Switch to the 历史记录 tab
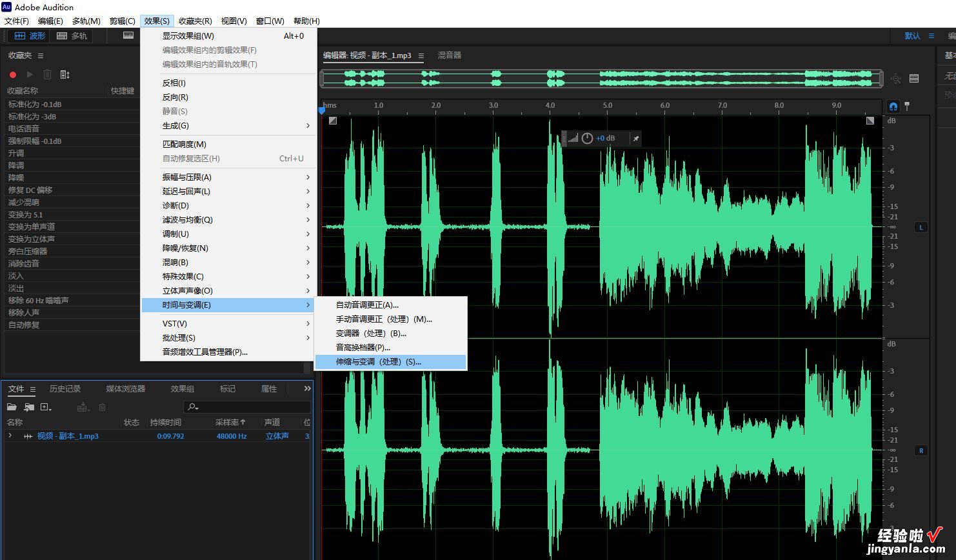Screen dimensions: 956x560 click(x=65, y=389)
